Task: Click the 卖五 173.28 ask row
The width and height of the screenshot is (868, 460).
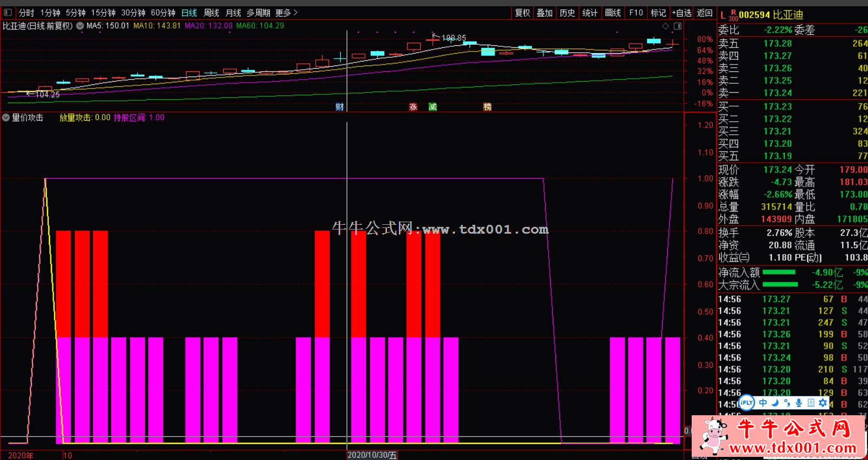Action: pyautogui.click(x=793, y=43)
